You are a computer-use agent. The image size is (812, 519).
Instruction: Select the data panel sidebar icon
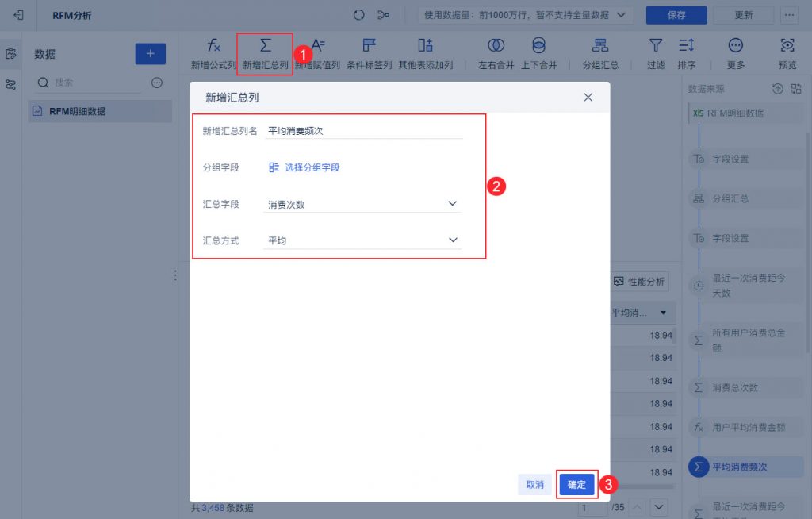tap(11, 54)
